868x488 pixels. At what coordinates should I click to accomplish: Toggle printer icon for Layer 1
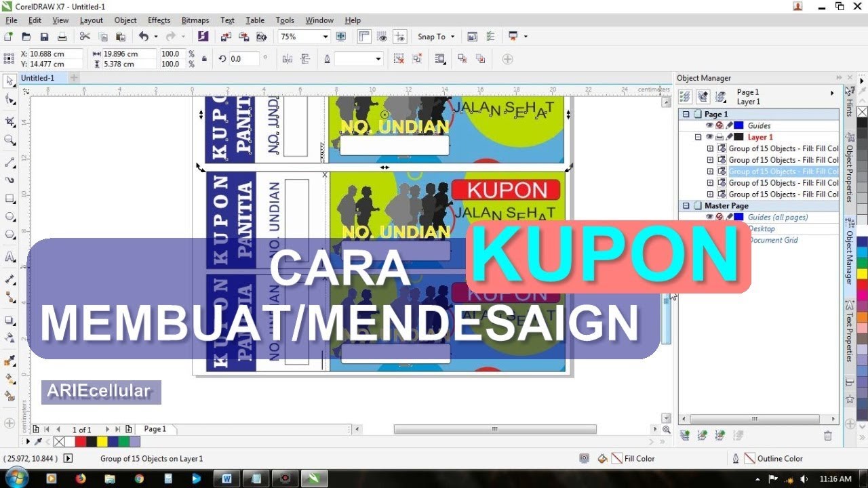(x=719, y=137)
